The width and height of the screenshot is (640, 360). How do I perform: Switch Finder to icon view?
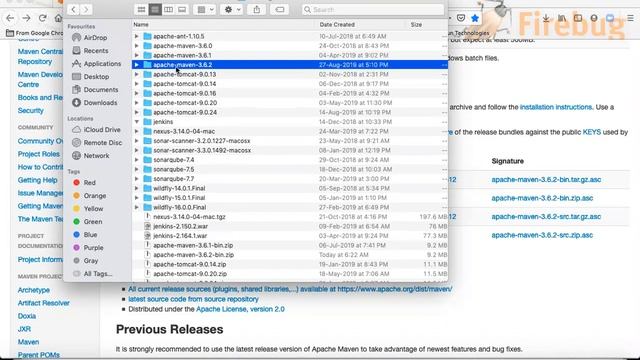(141, 9)
